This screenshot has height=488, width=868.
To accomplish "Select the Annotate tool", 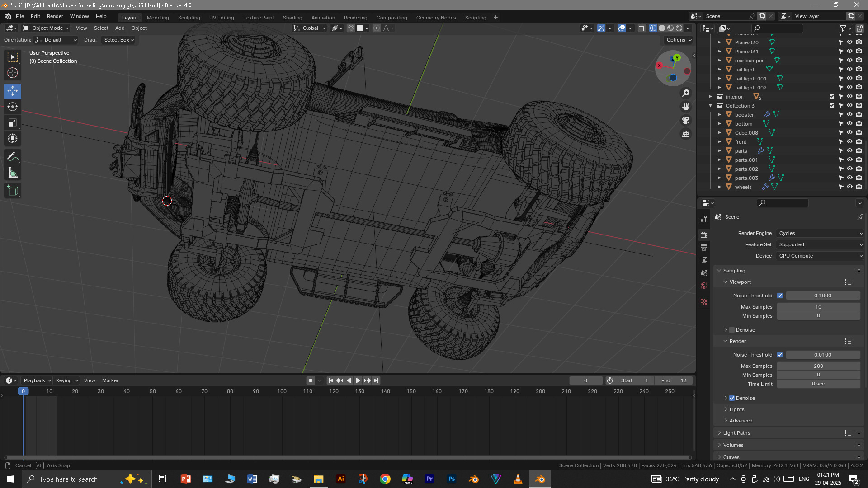I will [13, 157].
